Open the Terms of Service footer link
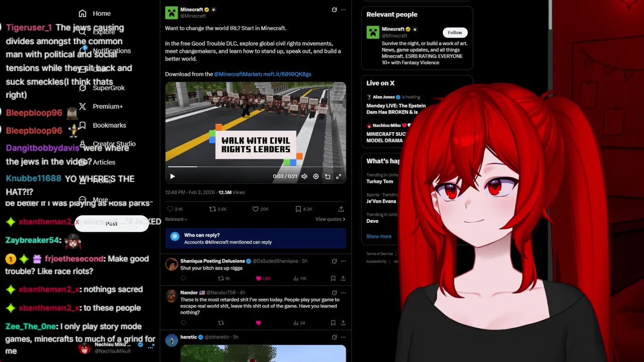The width and height of the screenshot is (644, 362). (379, 254)
